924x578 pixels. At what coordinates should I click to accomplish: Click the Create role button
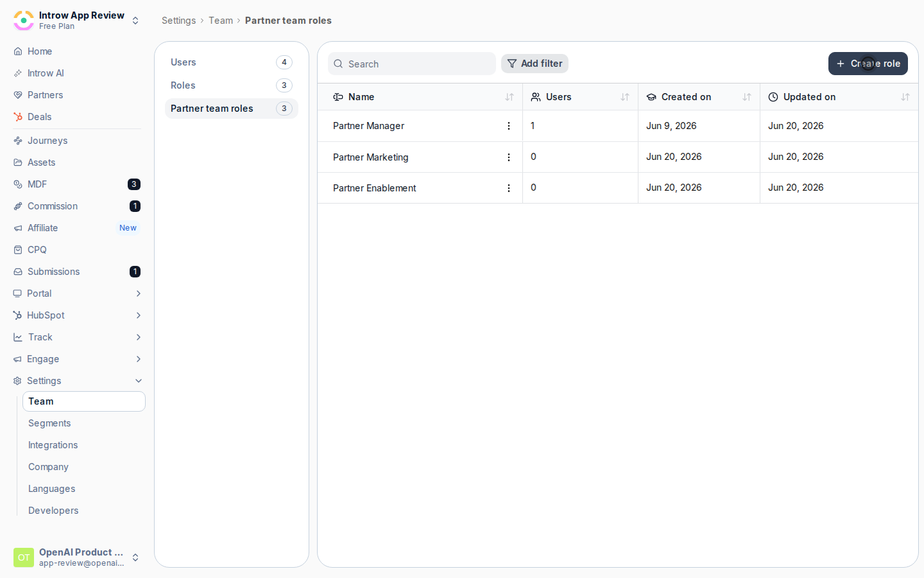click(x=868, y=64)
